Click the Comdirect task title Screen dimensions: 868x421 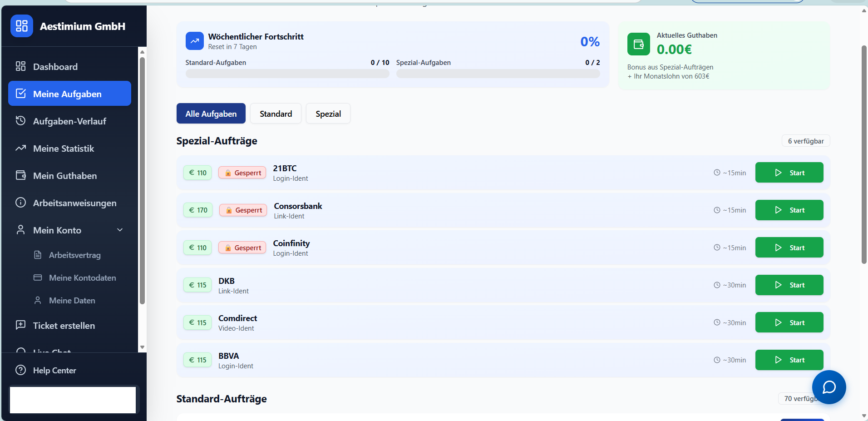tap(237, 318)
